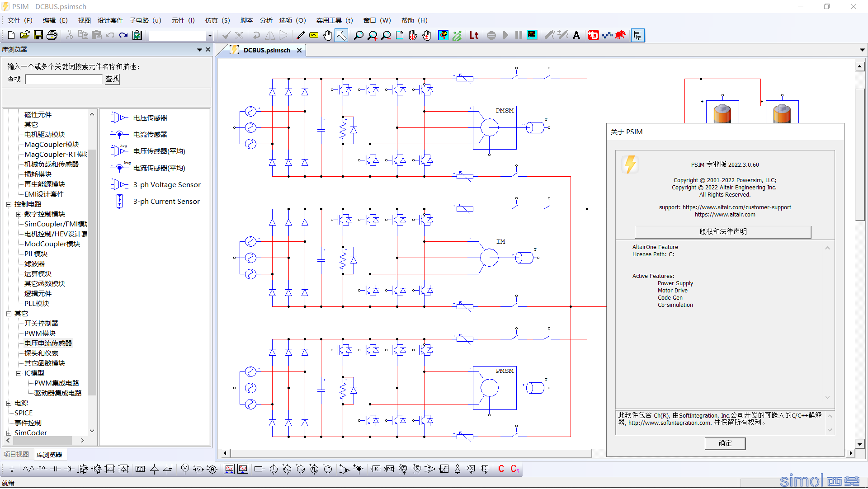Open the Simview waveform scope icon

pyautogui.click(x=532, y=35)
